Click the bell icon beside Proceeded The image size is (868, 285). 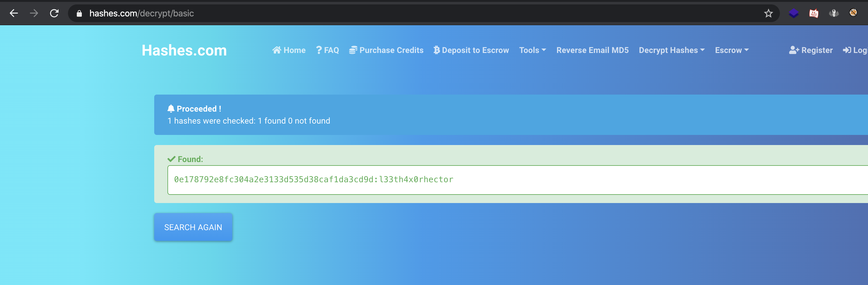171,109
